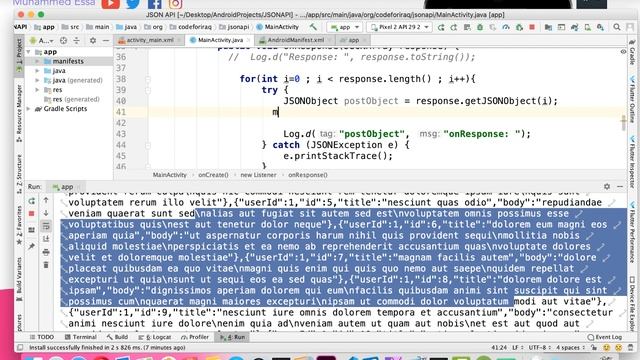Collapse the app module node
The width and height of the screenshot is (640, 360).
coord(29,52)
